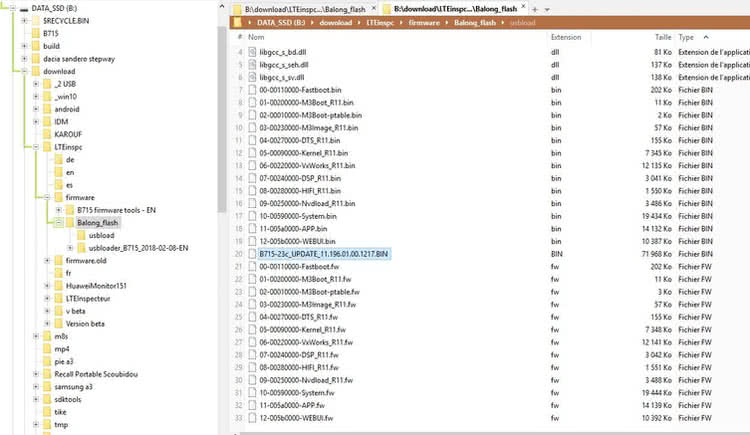Select 05-00090000-Kernel_R11.bin file icon
The height and width of the screenshot is (435, 750).
tap(252, 153)
